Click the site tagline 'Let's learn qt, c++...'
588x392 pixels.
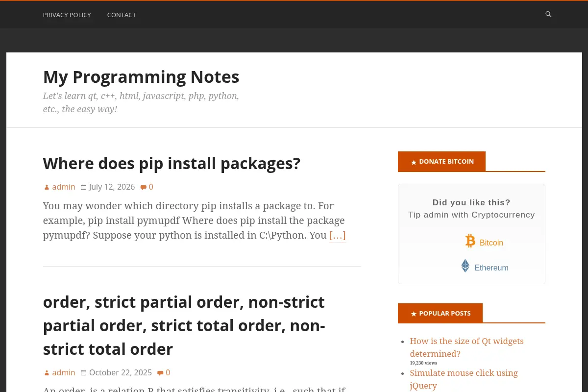click(141, 102)
